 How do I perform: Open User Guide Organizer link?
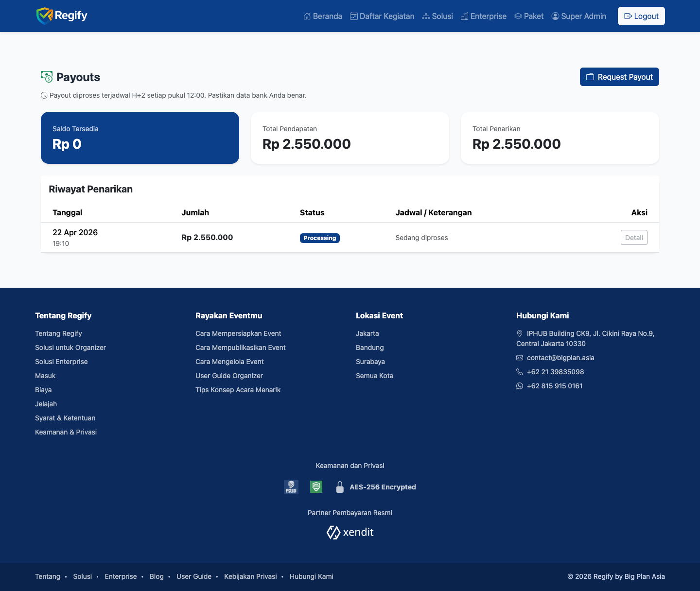tap(229, 376)
